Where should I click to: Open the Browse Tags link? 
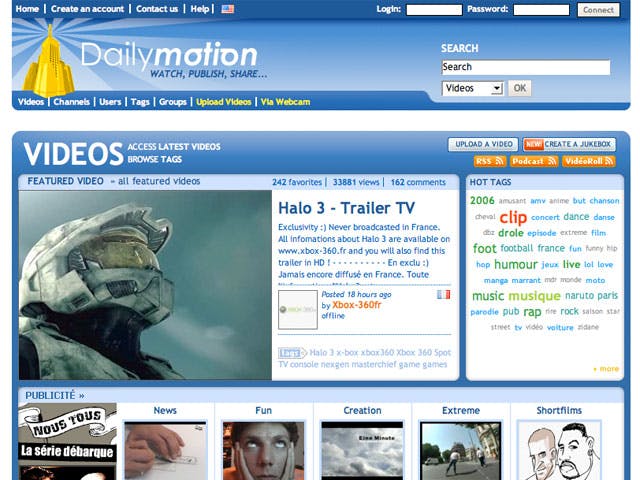pos(155,159)
